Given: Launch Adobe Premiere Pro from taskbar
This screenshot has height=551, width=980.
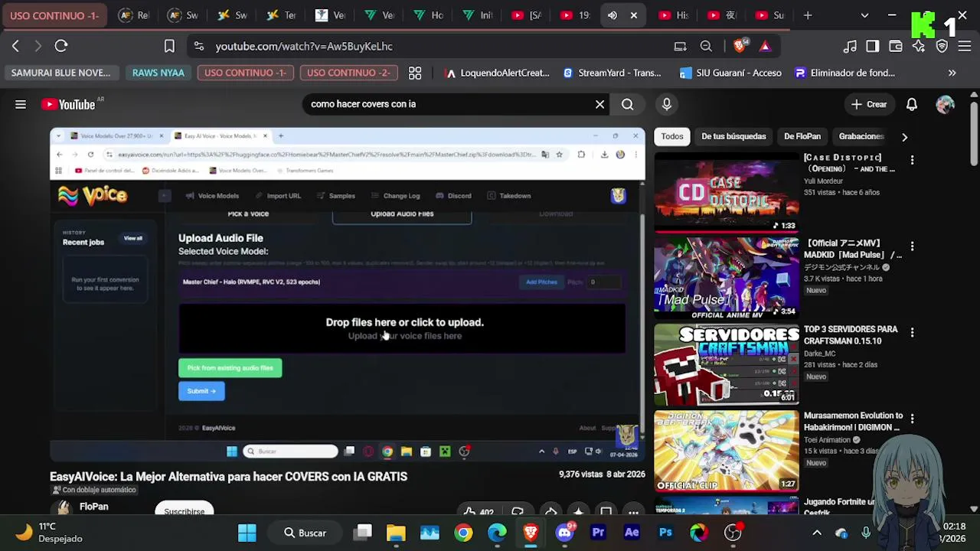Looking at the screenshot, I should coord(598,533).
